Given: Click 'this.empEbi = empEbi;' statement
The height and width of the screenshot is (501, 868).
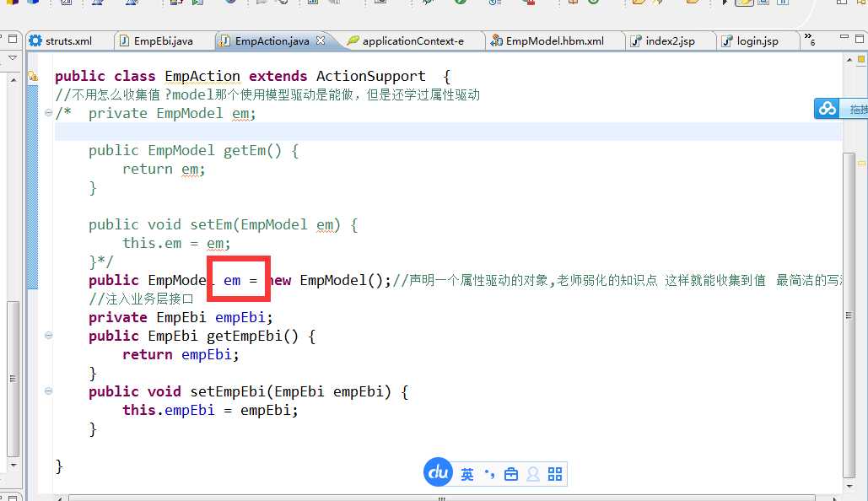Looking at the screenshot, I should tap(210, 410).
